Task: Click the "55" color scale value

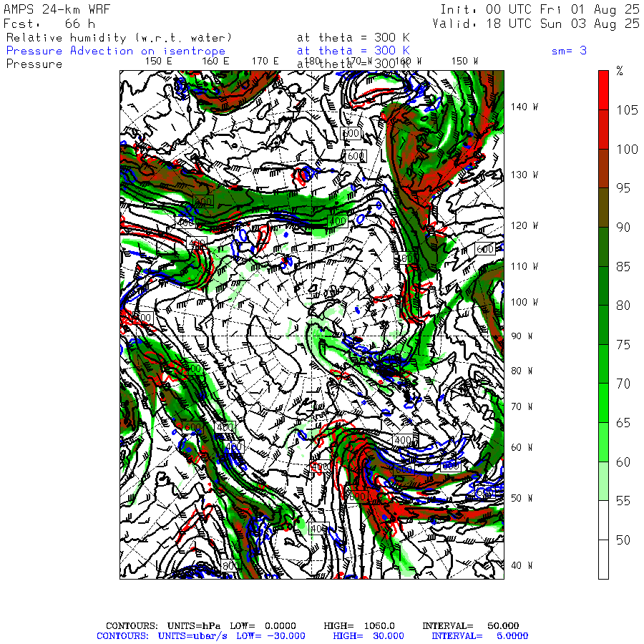Action: point(623,501)
